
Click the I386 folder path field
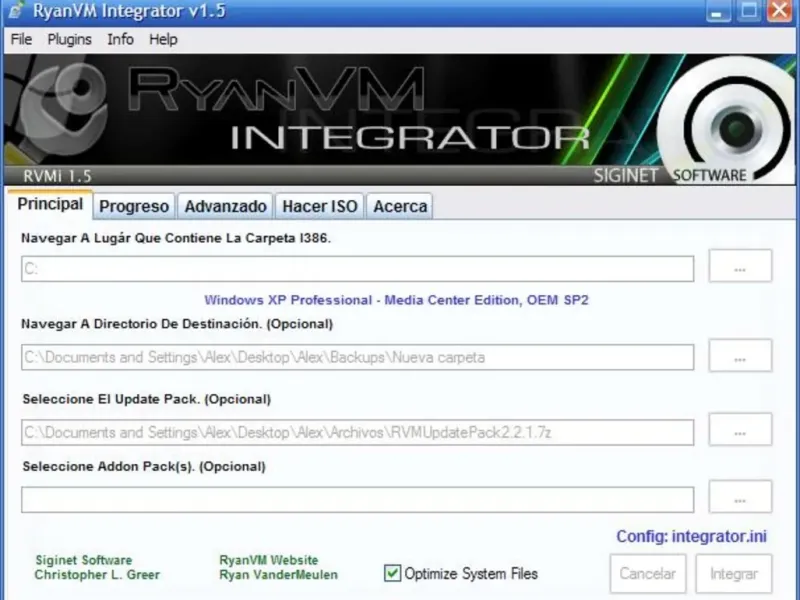click(358, 269)
